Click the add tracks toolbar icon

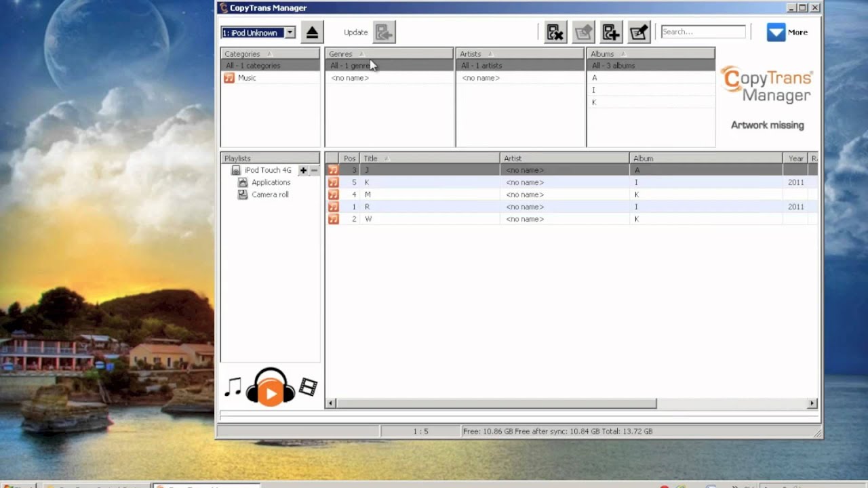coord(611,32)
